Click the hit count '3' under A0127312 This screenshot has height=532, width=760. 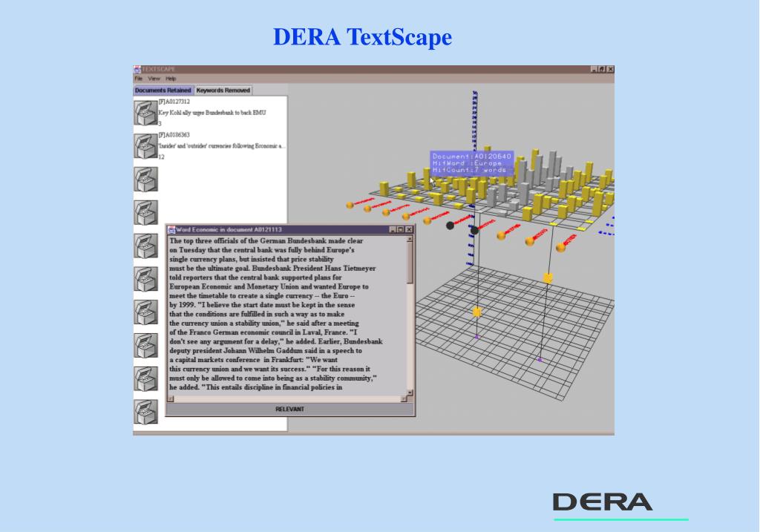click(x=160, y=124)
